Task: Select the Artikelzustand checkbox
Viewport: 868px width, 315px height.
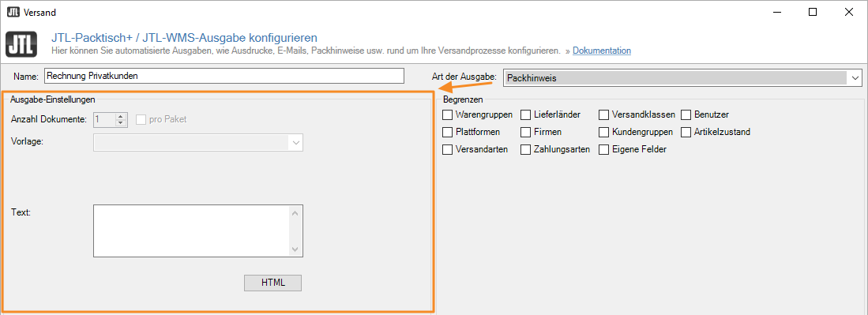Action: pos(686,132)
